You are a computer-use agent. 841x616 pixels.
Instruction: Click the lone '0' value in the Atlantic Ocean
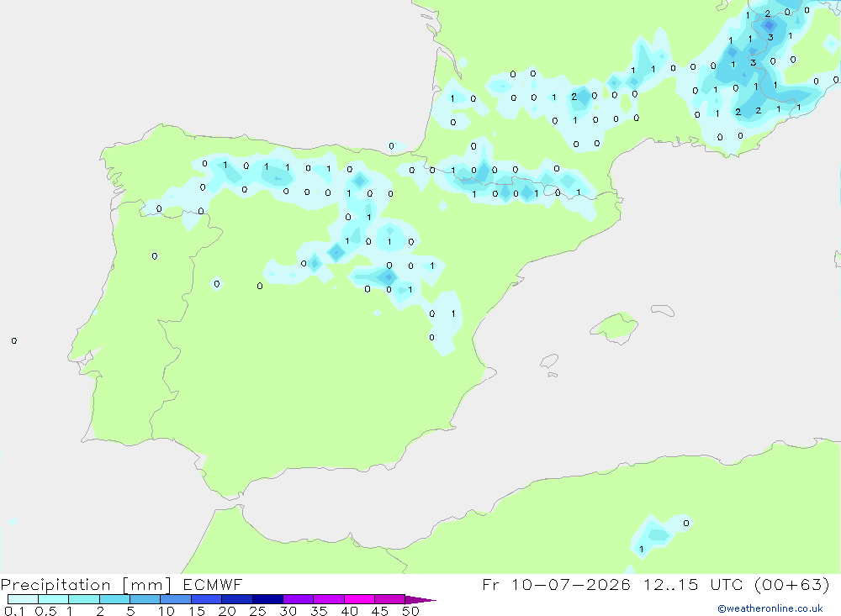pyautogui.click(x=14, y=340)
